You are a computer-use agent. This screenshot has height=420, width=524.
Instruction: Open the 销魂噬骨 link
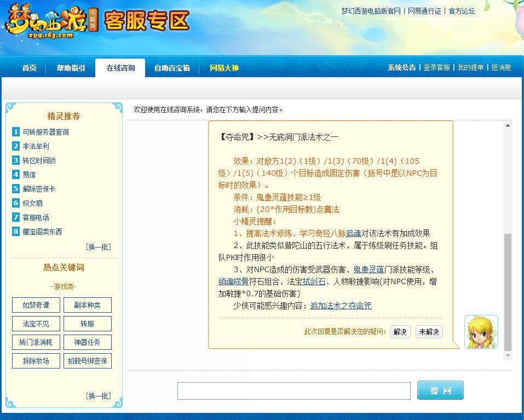click(x=234, y=281)
